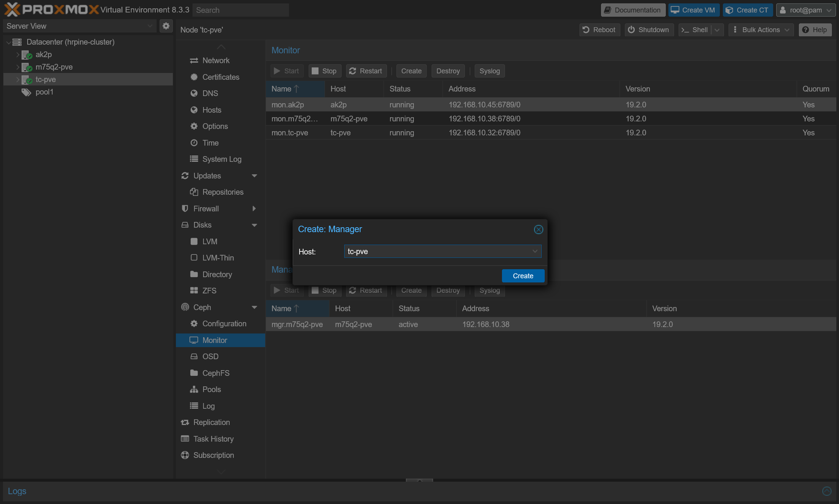
Task: Click Create button in Manager dialog
Action: click(523, 276)
